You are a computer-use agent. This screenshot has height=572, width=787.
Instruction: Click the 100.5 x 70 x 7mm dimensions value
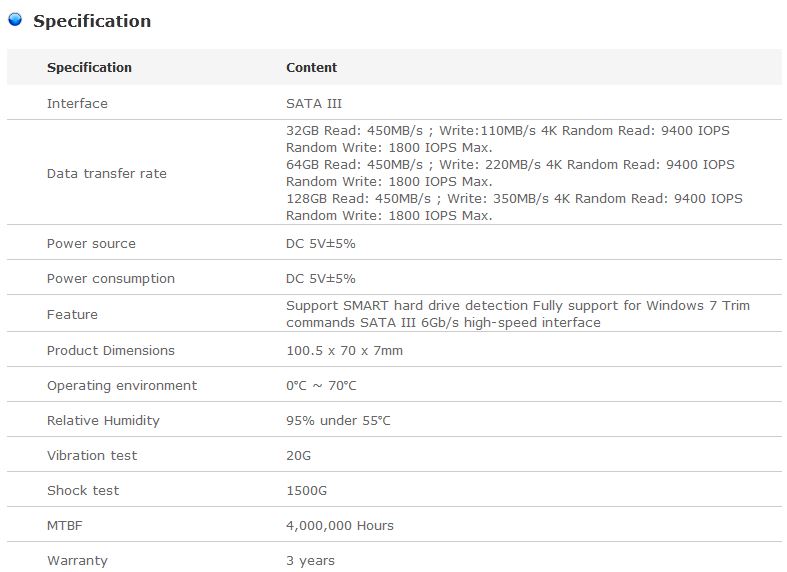[344, 350]
